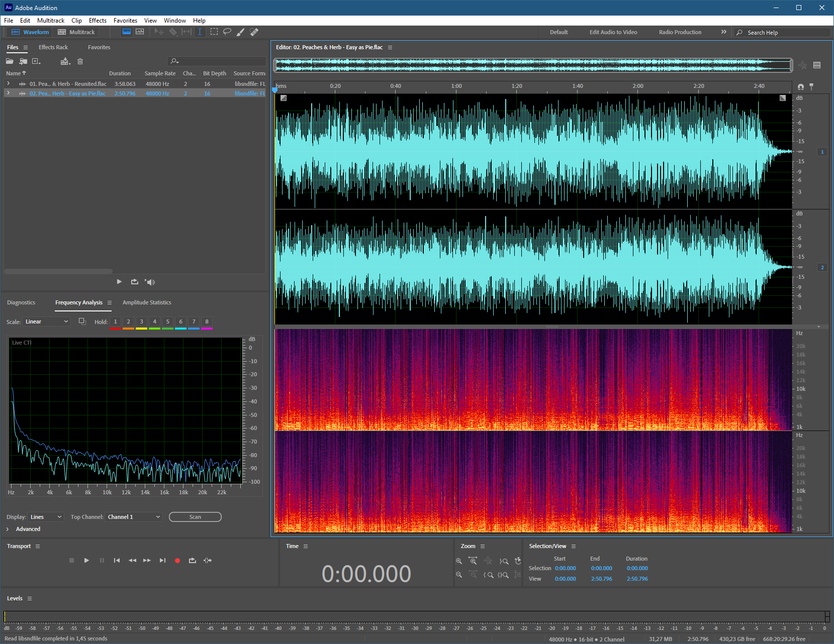Click the pin icon beside the timeline ruler
Screen dimensions: 834x644
[811, 86]
